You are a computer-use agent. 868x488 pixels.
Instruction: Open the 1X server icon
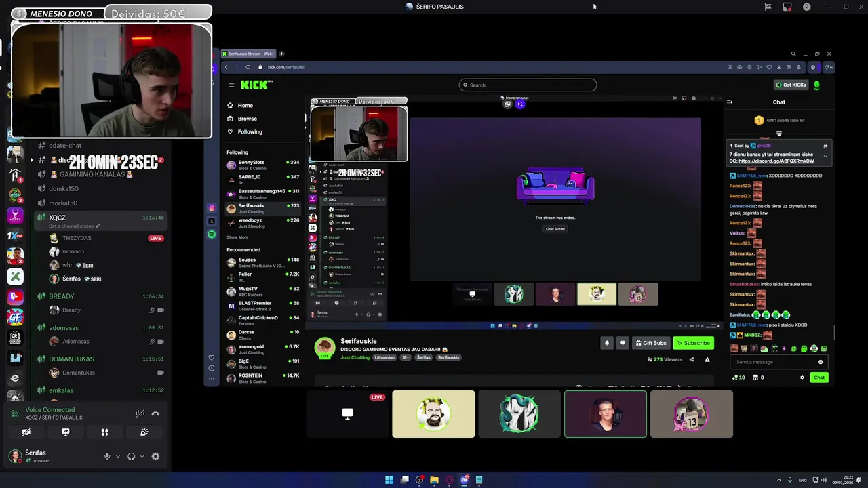15,236
